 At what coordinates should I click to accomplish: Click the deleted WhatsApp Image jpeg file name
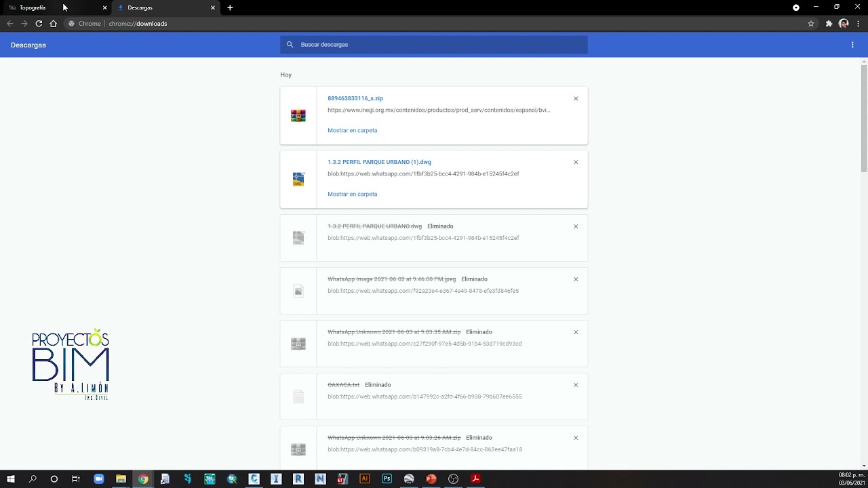[x=392, y=279]
